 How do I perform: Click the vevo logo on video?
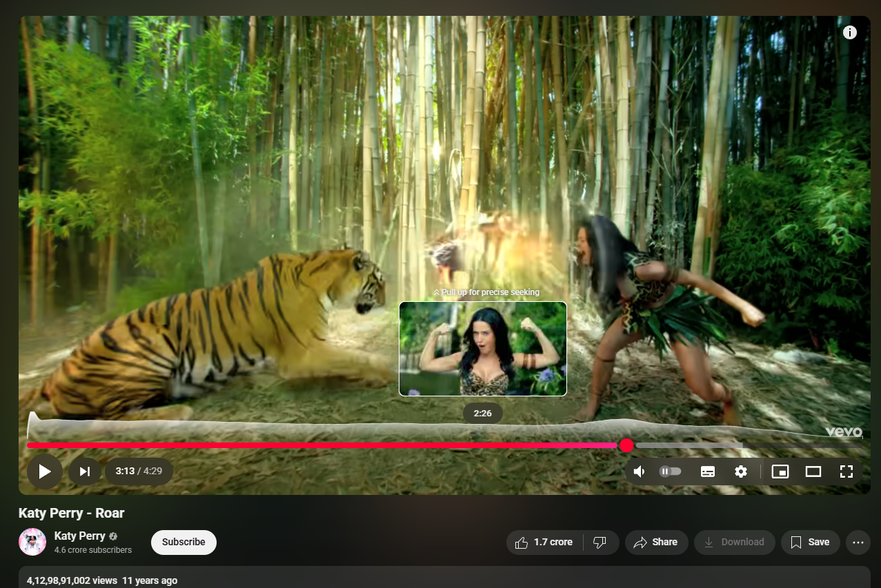844,432
